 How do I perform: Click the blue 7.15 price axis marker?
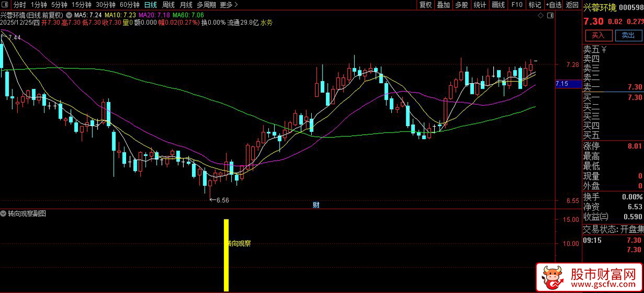(x=568, y=84)
